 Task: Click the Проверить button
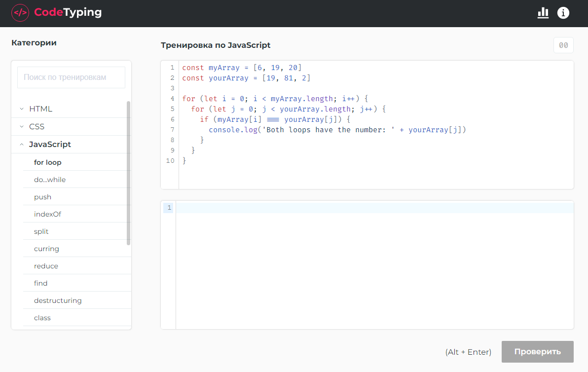click(x=537, y=352)
